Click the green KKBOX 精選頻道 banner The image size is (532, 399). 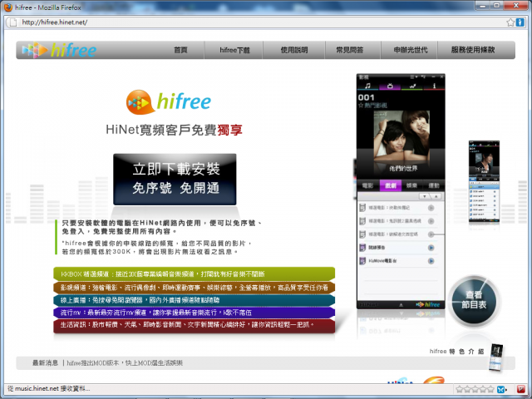[x=194, y=273]
